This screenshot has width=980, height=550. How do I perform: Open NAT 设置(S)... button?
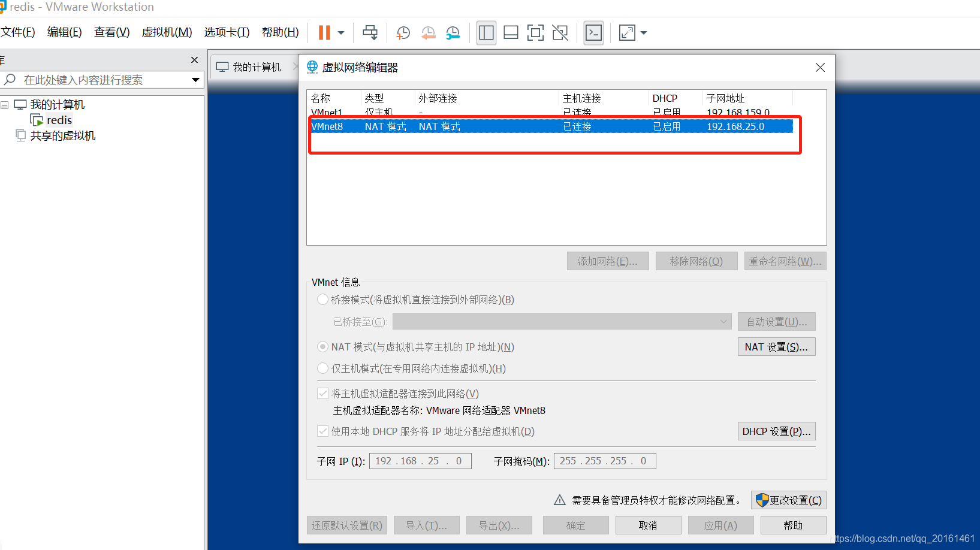click(777, 347)
